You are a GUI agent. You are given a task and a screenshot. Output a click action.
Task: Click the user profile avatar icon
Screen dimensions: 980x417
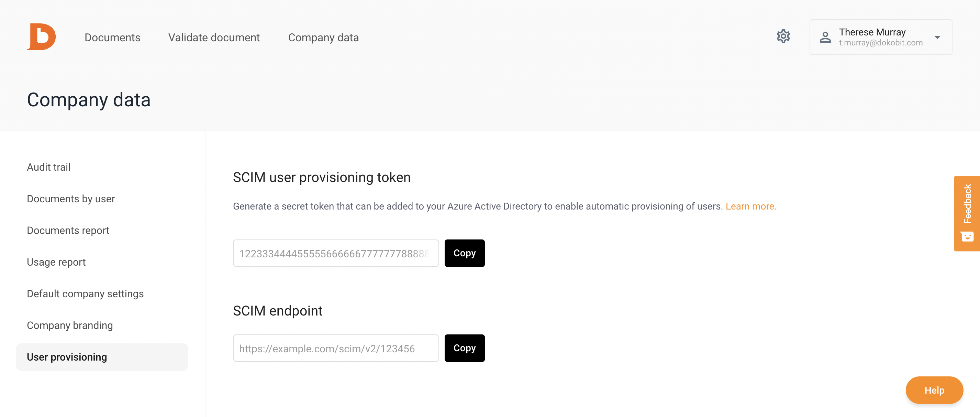(825, 37)
